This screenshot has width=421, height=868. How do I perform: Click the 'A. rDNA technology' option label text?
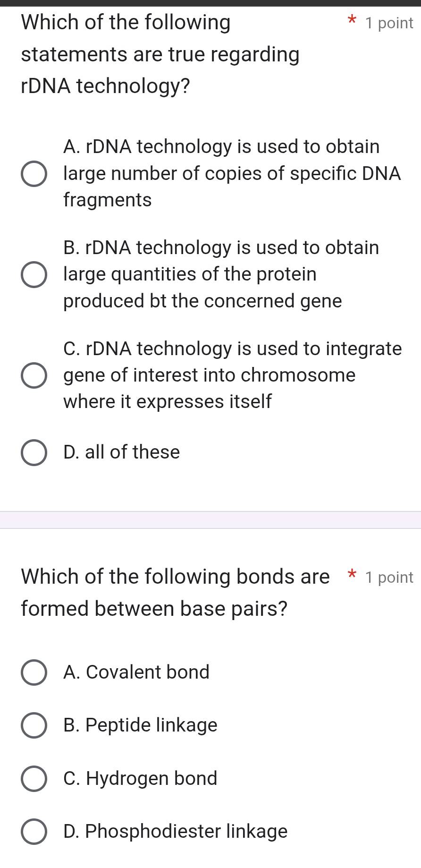click(x=231, y=173)
